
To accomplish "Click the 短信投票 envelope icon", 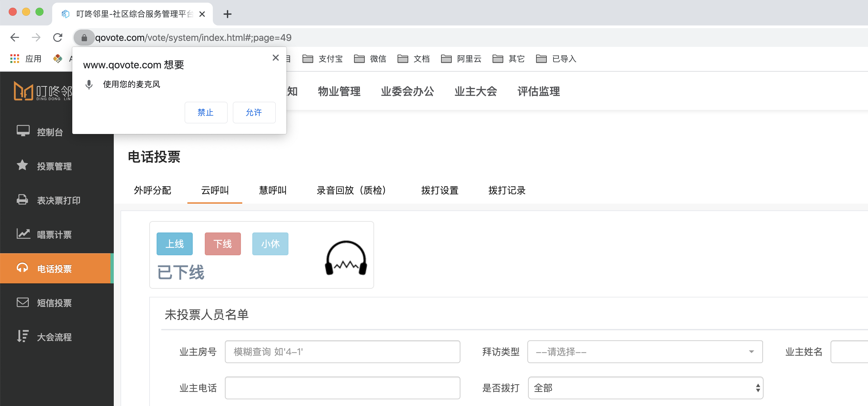I will click(x=22, y=302).
